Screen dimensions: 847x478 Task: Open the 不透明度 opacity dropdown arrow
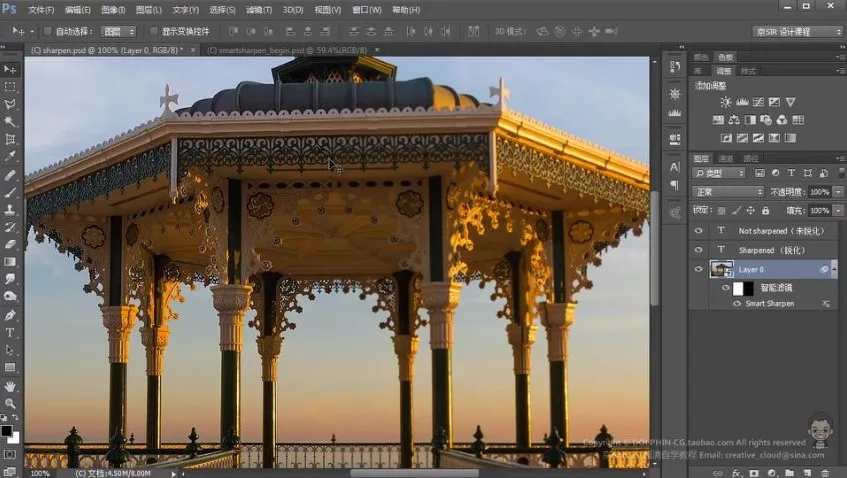pyautogui.click(x=837, y=192)
